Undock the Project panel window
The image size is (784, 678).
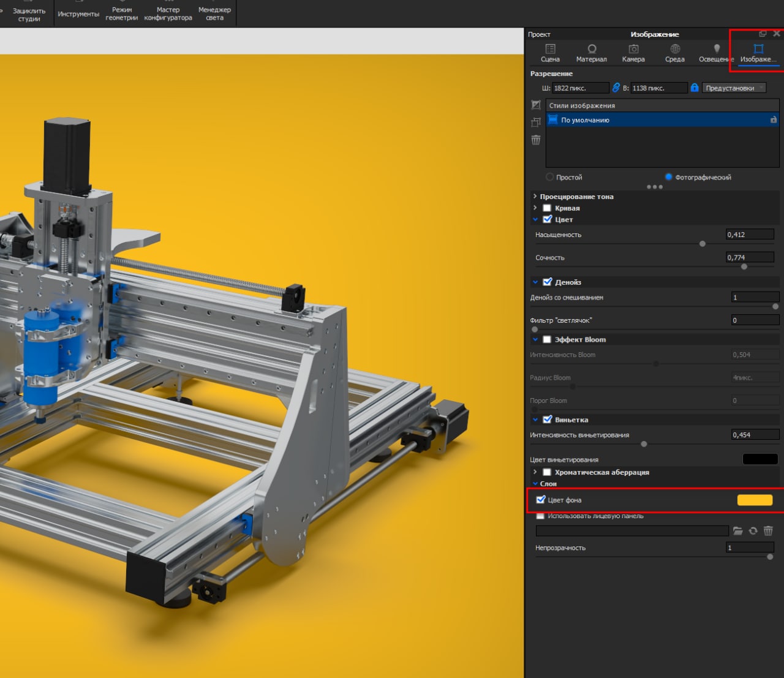763,34
